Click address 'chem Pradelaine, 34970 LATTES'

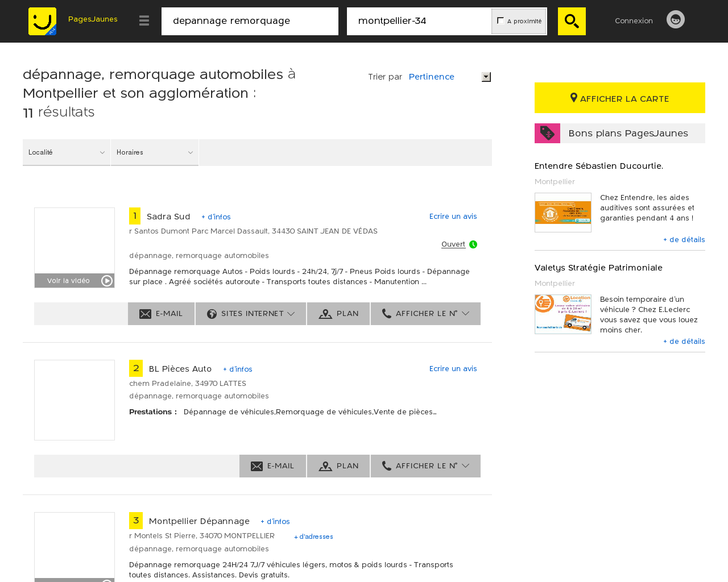click(188, 384)
